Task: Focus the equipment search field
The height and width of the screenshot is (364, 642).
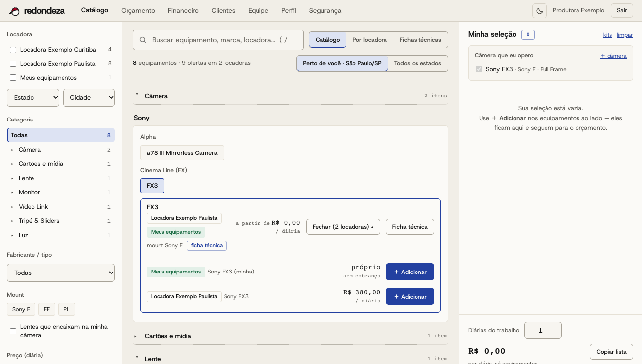Action: 218,40
